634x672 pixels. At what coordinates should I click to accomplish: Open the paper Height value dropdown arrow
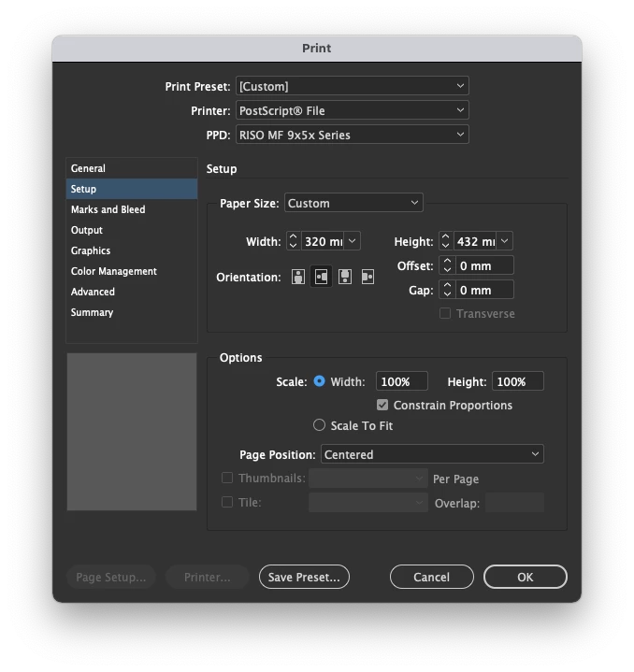click(505, 241)
